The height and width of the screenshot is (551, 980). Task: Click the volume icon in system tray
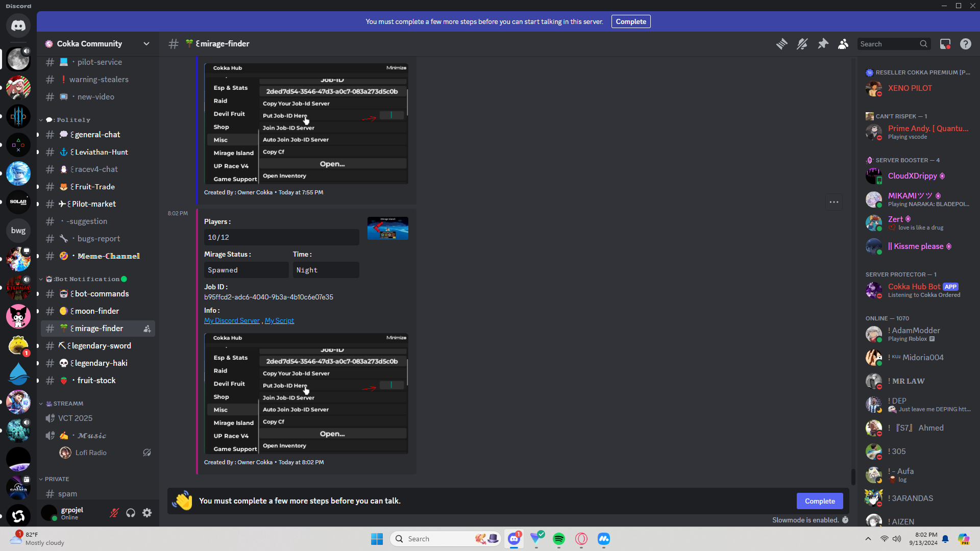coord(897,539)
